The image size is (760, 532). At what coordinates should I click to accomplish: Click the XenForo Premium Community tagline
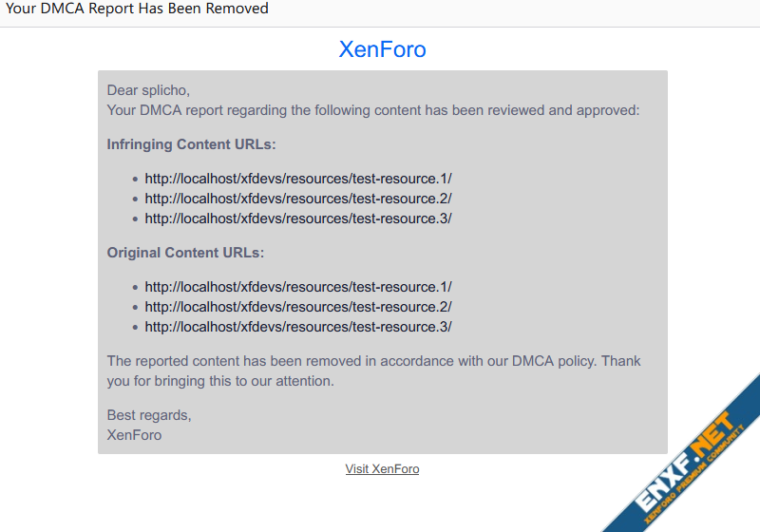[x=694, y=474]
